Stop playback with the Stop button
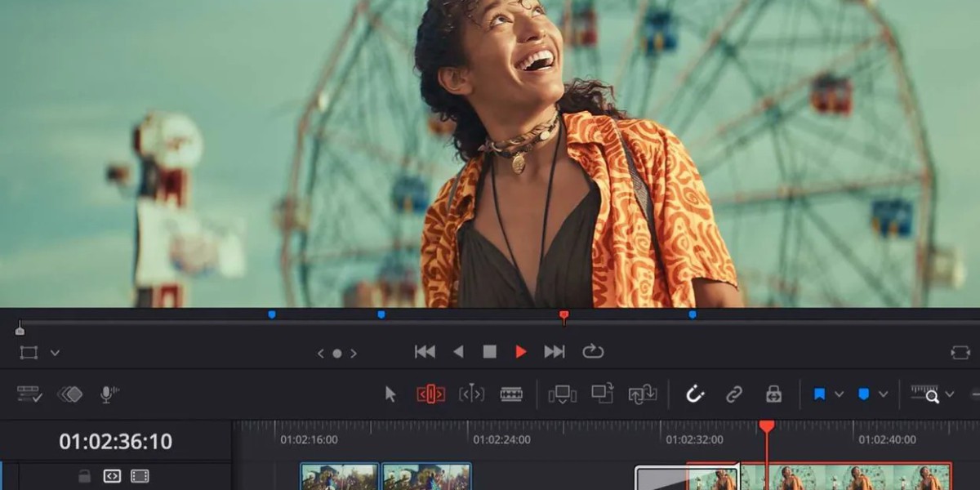This screenshot has width=980, height=490. 489,352
